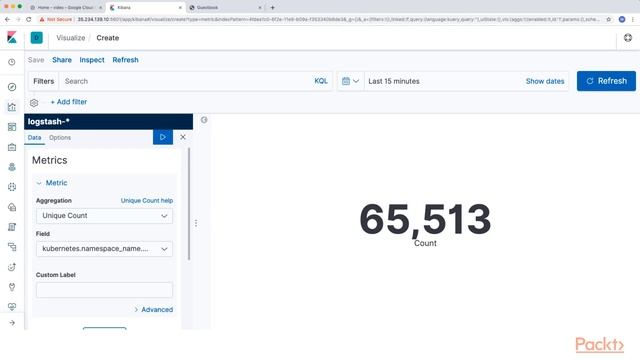Image resolution: width=640 pixels, height=360 pixels.
Task: Open Unique Count help link
Action: [x=147, y=200]
